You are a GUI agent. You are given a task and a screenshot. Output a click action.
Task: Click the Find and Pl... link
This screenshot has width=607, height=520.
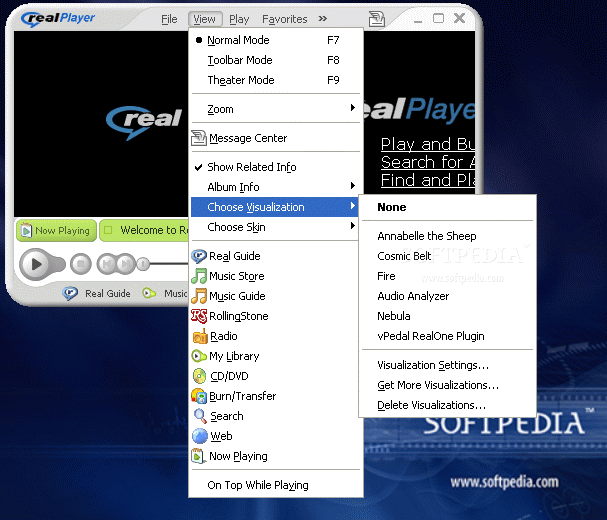tap(428, 180)
